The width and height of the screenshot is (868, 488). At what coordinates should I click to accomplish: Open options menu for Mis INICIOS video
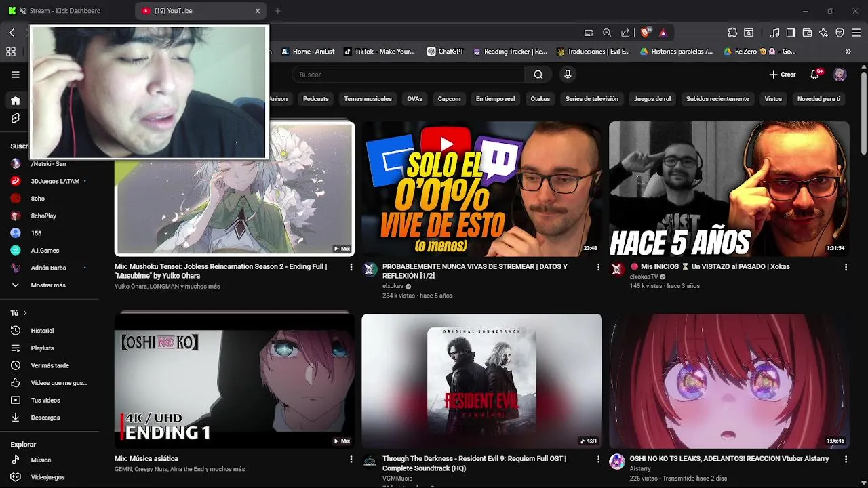pyautogui.click(x=846, y=267)
